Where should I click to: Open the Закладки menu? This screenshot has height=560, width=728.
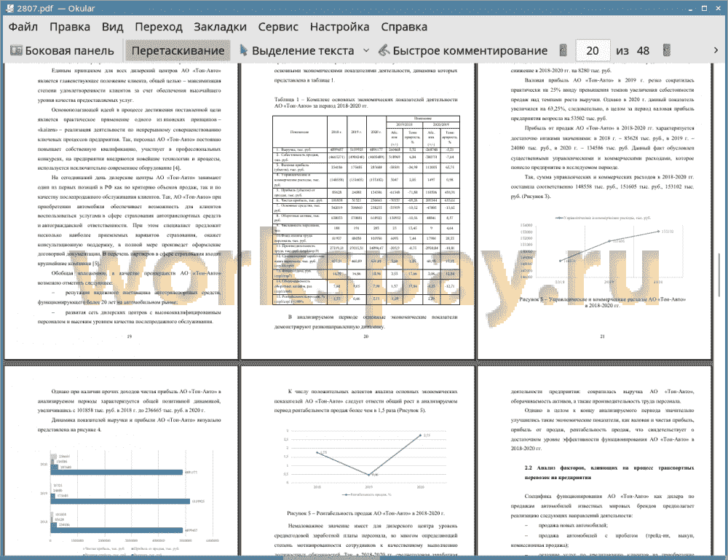coord(220,27)
